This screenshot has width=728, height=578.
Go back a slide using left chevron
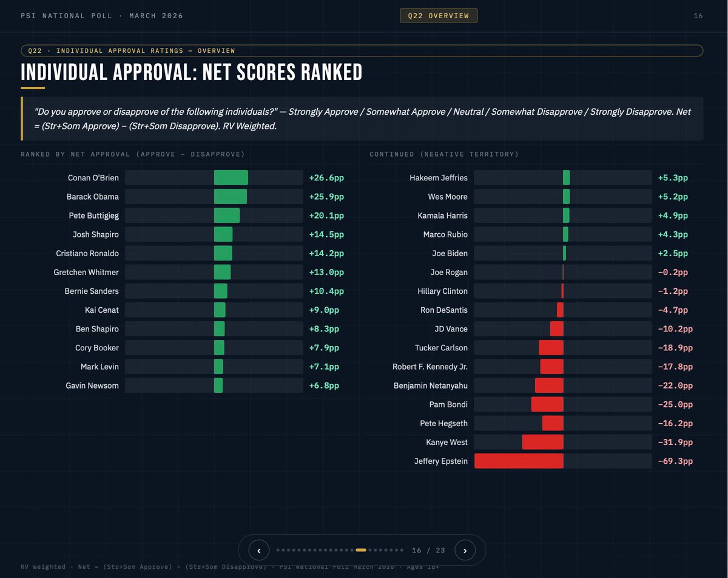pos(258,550)
